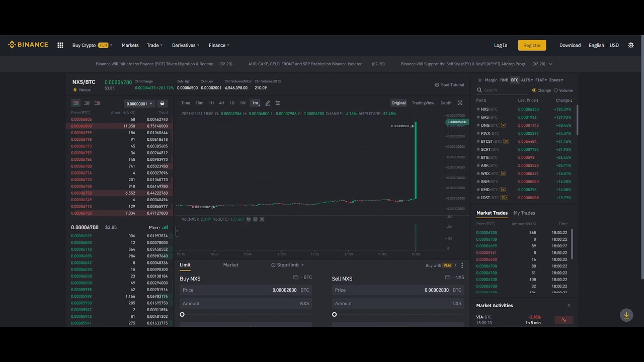Viewport: 644px width, 362px height.
Task: Open the order form three-dot menu
Action: (x=462, y=265)
